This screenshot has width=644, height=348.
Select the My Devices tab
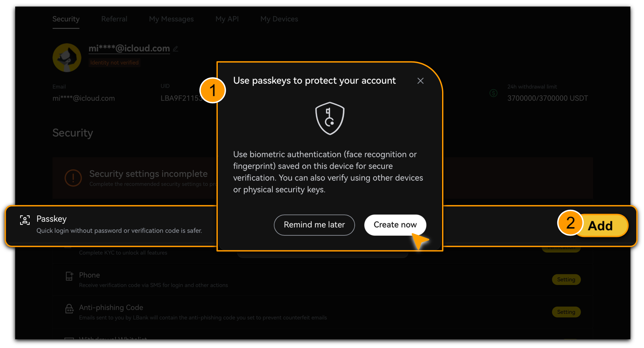point(279,19)
